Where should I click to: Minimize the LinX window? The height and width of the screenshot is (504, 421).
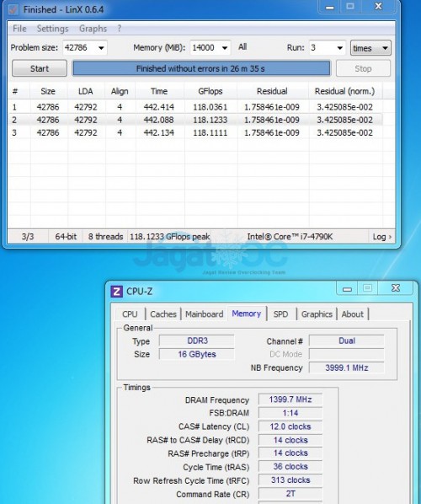click(x=330, y=7)
